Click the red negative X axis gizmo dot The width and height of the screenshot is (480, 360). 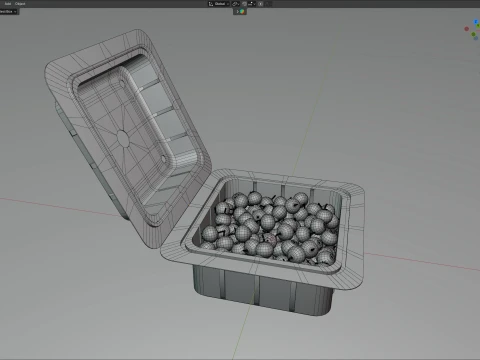coord(467,29)
